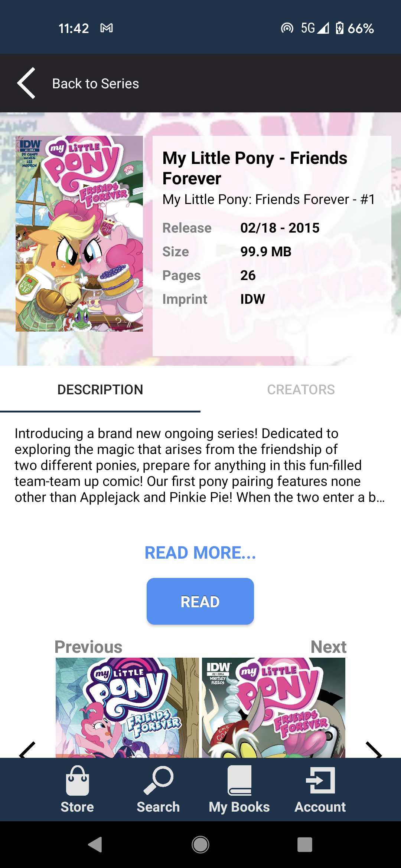Switch to the CREATORS tab
Image resolution: width=401 pixels, height=868 pixels.
(301, 389)
